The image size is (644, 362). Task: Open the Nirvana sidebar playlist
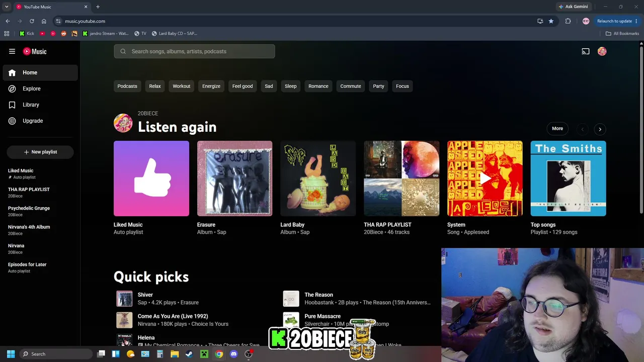click(x=40, y=249)
